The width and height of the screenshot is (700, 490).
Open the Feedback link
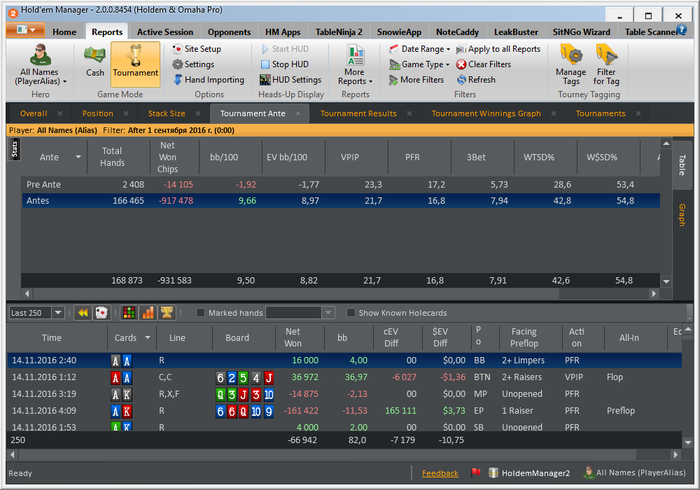pos(440,473)
